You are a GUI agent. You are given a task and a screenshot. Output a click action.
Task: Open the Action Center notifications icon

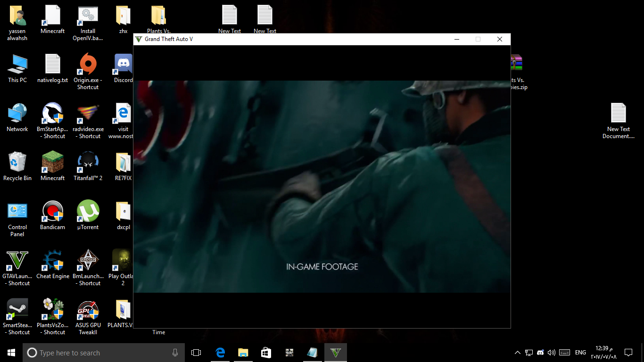[628, 353]
